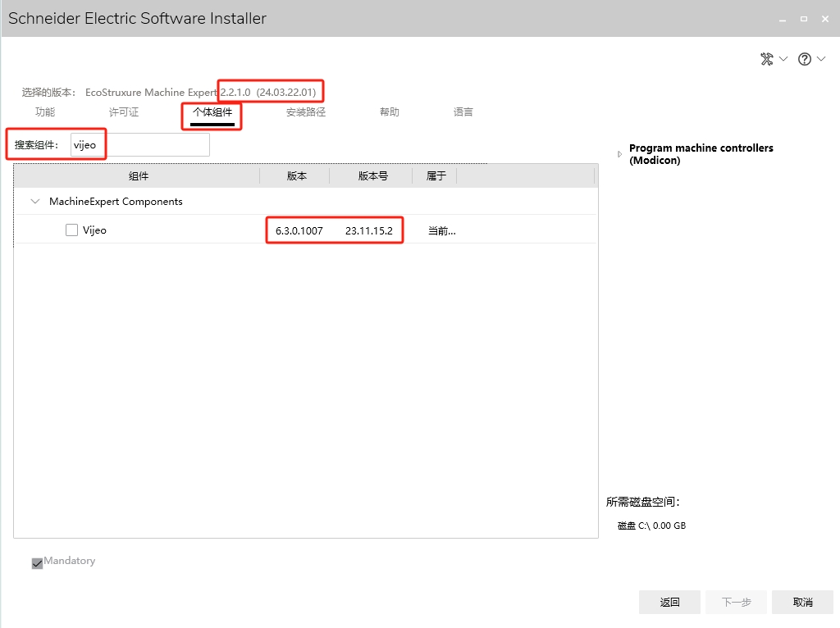840x628 pixels.
Task: Collapse the MachineExpert Components group
Action: 34,202
